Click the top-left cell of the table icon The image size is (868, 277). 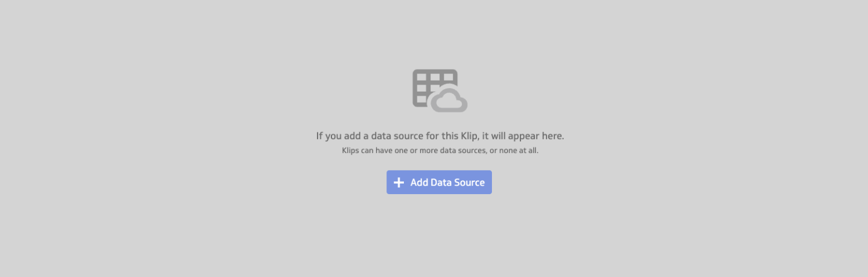click(x=421, y=76)
